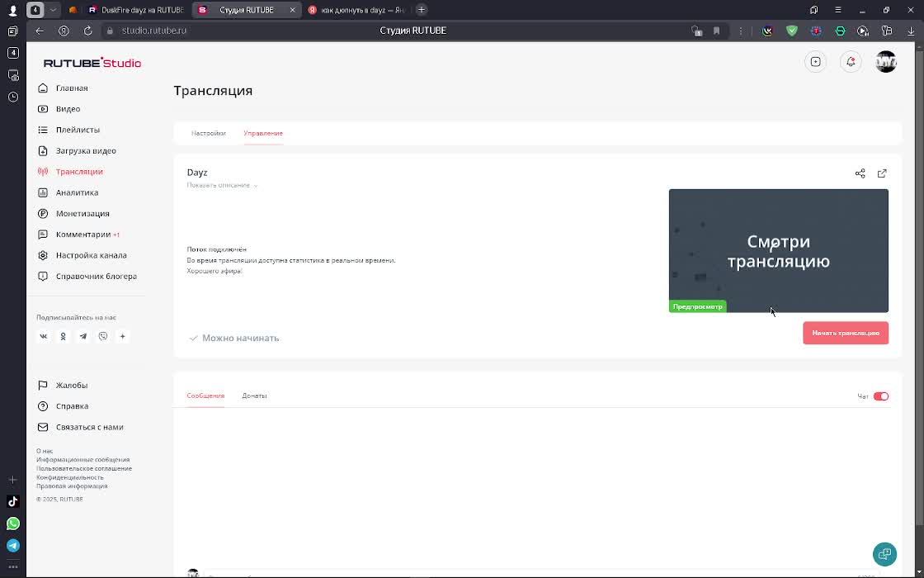This screenshot has height=578, width=924.
Task: Click the Монетизация ruble icon
Action: point(42,214)
